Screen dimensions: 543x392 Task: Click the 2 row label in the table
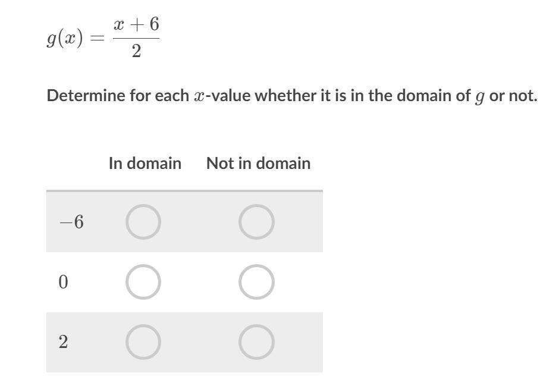64,342
